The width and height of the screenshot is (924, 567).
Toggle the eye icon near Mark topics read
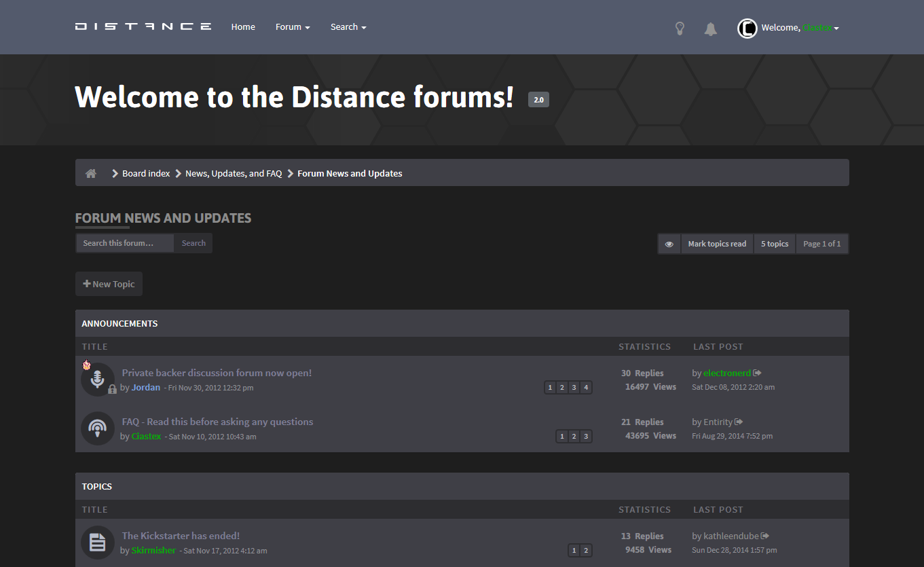click(x=669, y=243)
